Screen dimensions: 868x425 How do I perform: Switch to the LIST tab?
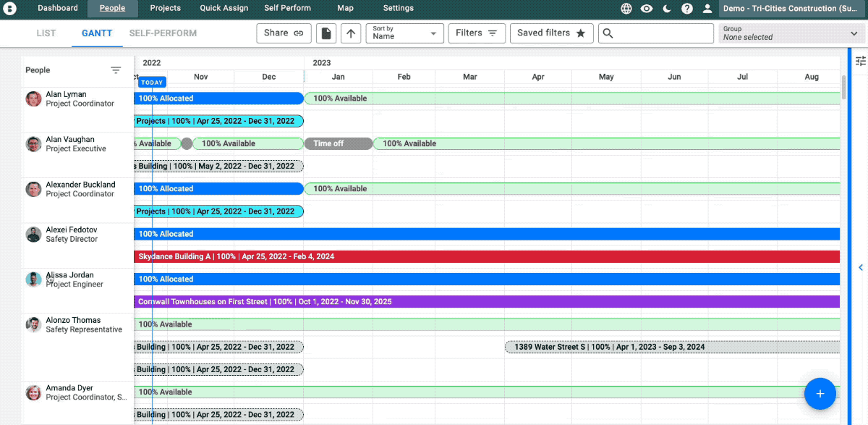46,33
